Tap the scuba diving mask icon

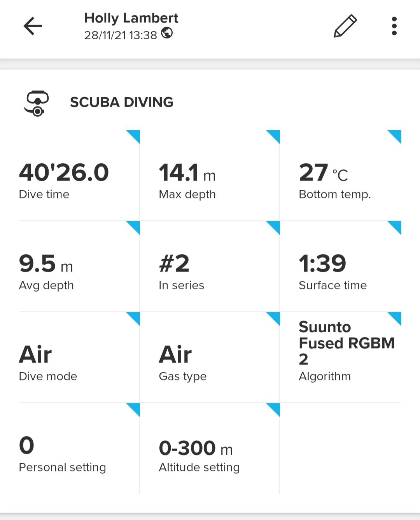tap(37, 103)
